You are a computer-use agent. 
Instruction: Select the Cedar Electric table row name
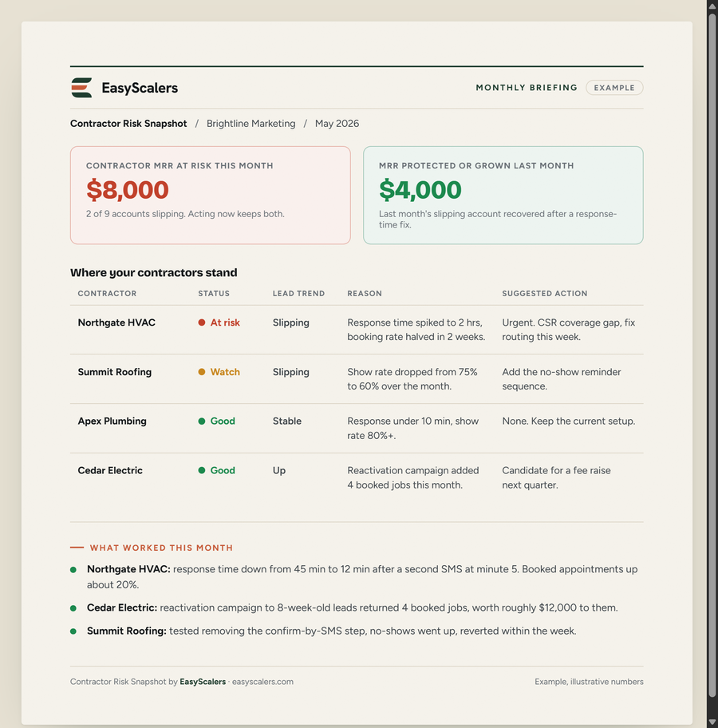coord(110,470)
